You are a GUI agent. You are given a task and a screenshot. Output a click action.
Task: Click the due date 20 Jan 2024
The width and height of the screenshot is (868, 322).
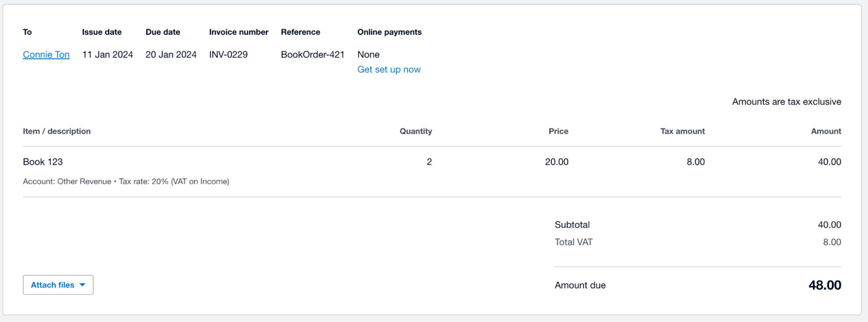[171, 55]
